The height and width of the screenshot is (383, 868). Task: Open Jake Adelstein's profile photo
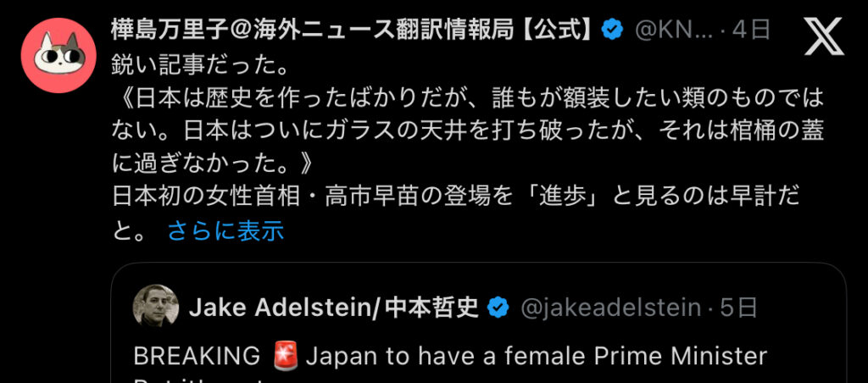[156, 307]
